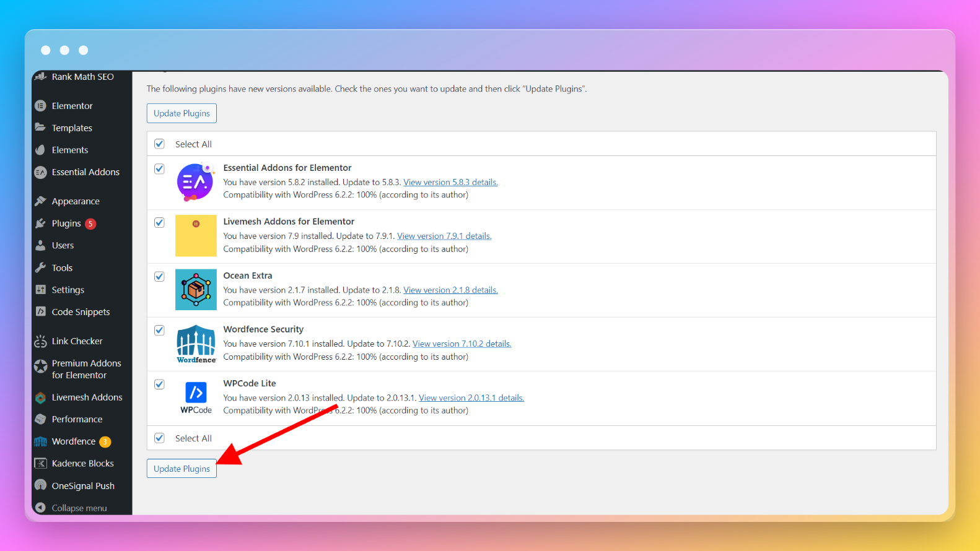Uncheck Essential Addons for Elementor checkbox
Image resolution: width=980 pixels, height=551 pixels.
pos(160,168)
